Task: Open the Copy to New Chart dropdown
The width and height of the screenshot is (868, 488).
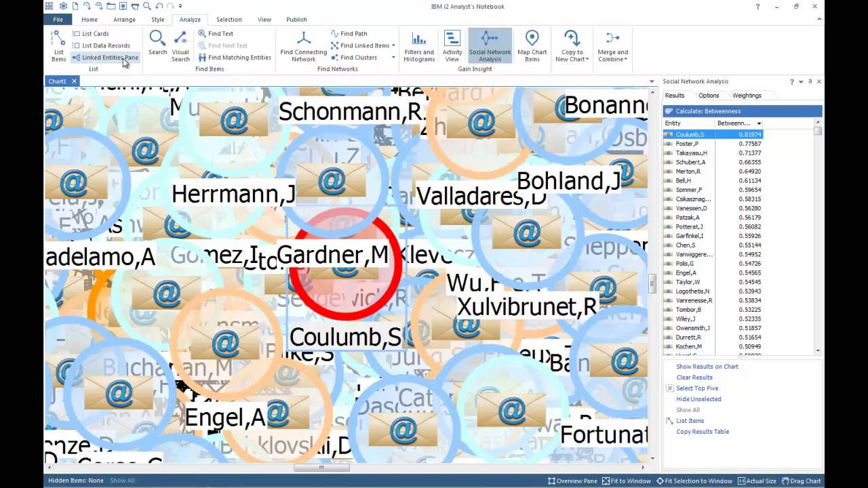Action: click(572, 45)
